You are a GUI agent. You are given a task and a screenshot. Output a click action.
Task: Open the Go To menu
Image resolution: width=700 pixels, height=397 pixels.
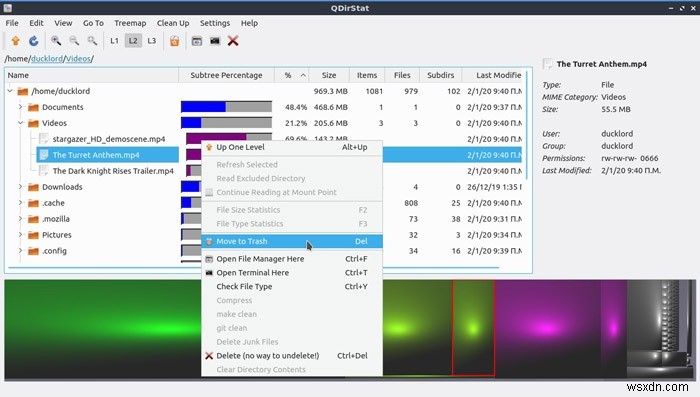(x=93, y=23)
